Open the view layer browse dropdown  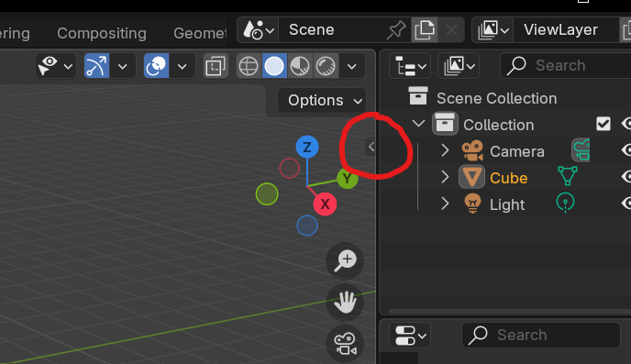click(493, 30)
